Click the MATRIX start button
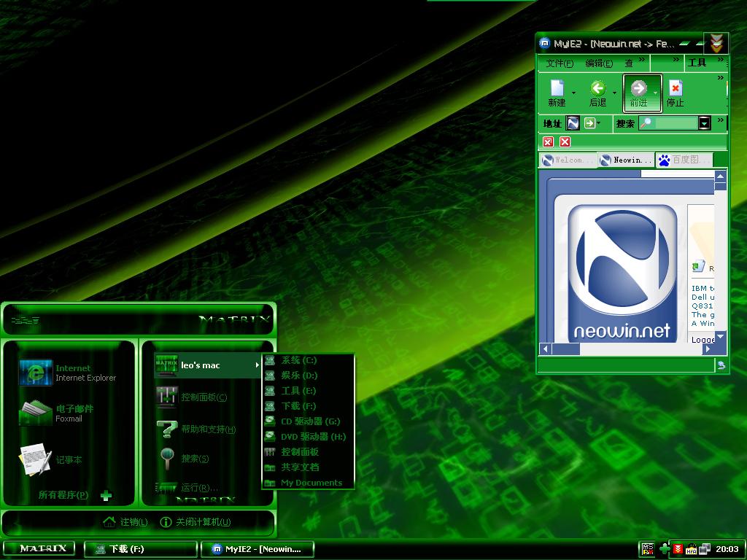This screenshot has width=747, height=560. 39,548
